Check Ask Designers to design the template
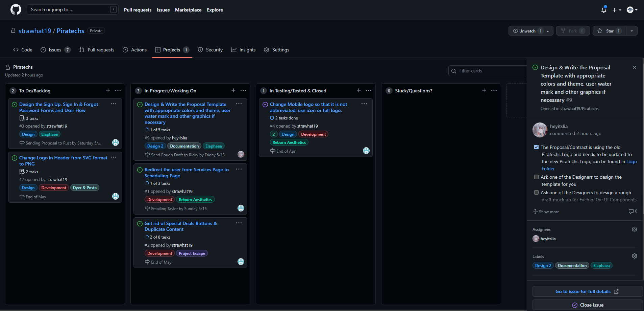The width and height of the screenshot is (644, 311). coord(536,177)
